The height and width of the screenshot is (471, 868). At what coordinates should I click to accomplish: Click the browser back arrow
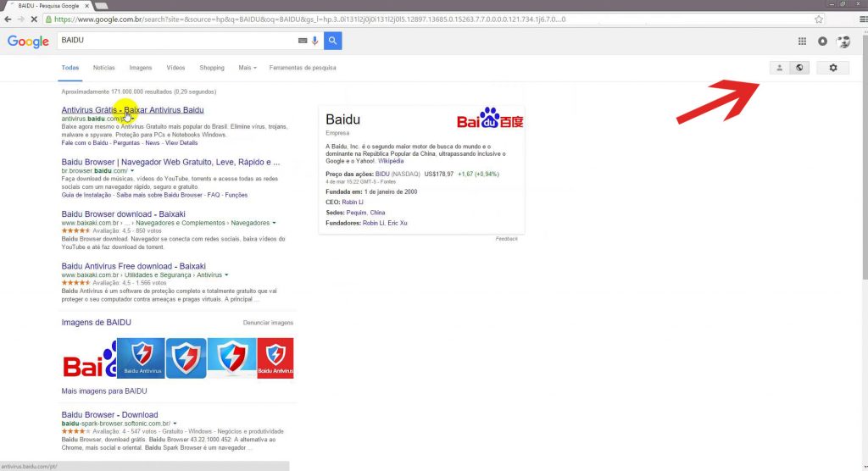click(8, 19)
